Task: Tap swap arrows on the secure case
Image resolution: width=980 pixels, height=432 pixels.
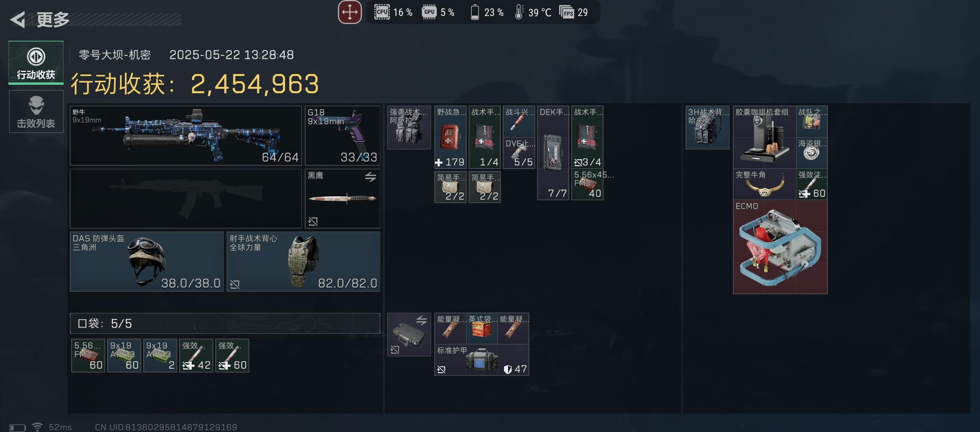Action: (421, 320)
